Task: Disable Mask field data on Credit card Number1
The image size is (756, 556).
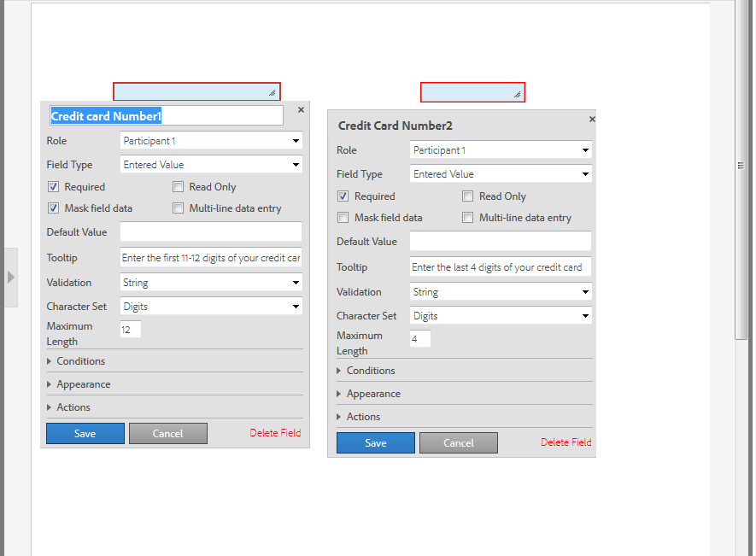Action: (53, 208)
